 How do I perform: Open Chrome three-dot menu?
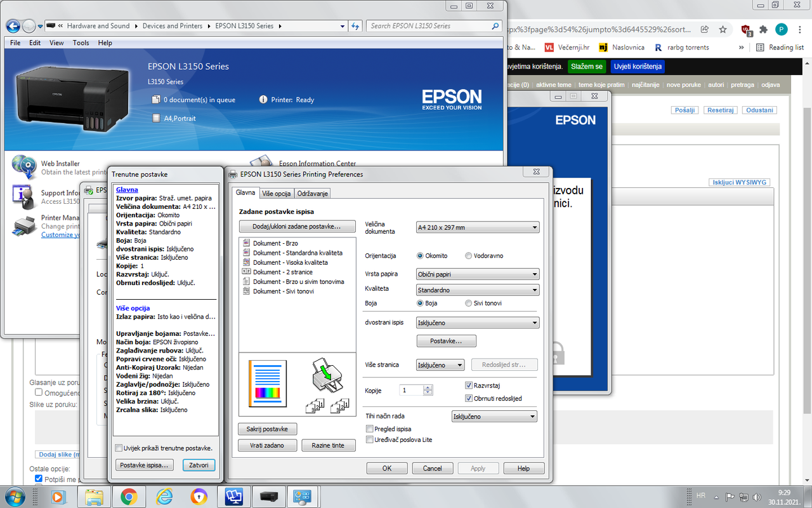(x=799, y=29)
